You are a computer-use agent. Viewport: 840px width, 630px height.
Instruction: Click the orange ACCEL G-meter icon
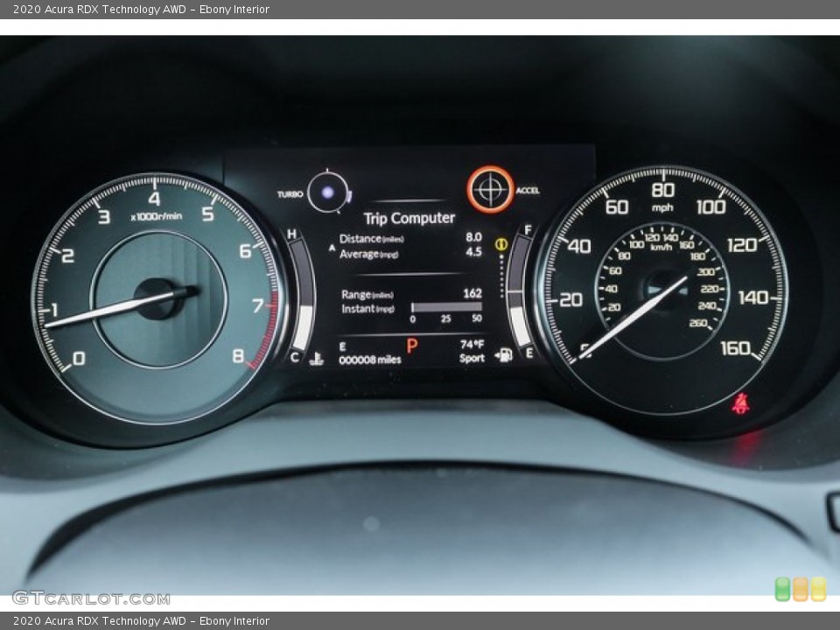pyautogui.click(x=490, y=189)
